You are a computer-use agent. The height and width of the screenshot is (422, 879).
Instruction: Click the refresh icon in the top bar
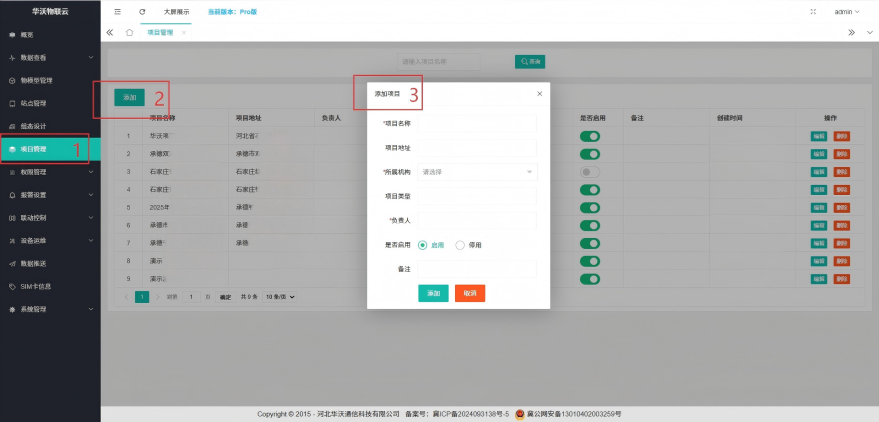[x=142, y=11]
